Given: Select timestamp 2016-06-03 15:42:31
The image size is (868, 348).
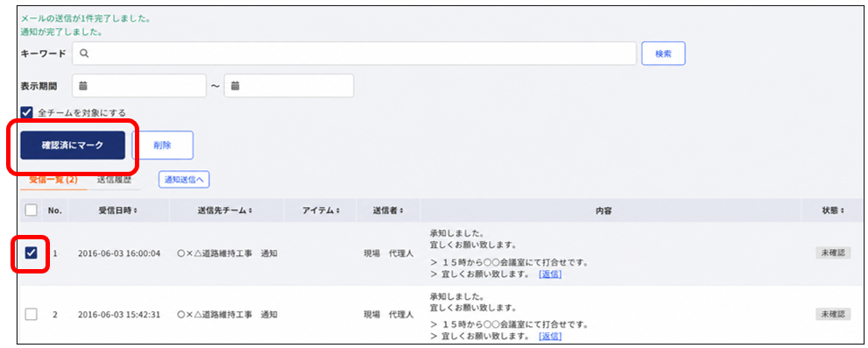Looking at the screenshot, I should 119,315.
